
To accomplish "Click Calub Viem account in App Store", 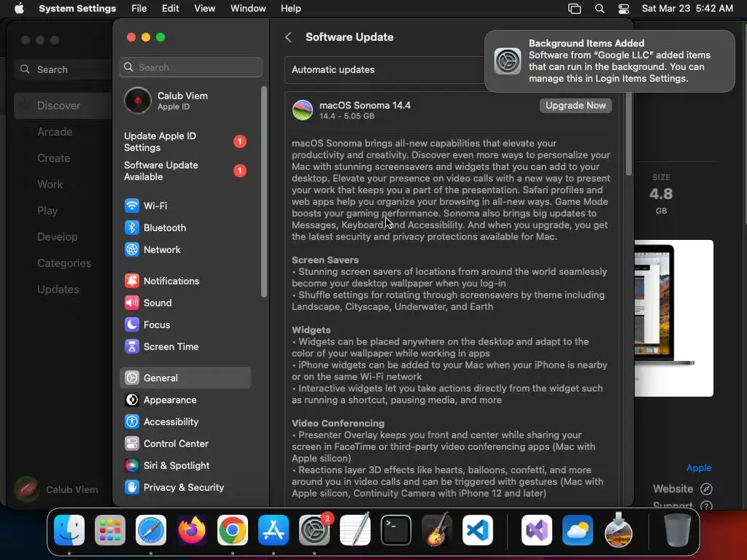I will 57,489.
